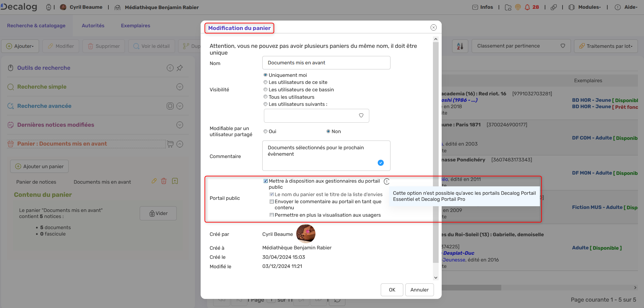Delete the panier using the red trash icon
This screenshot has height=308, width=644.
click(x=164, y=181)
